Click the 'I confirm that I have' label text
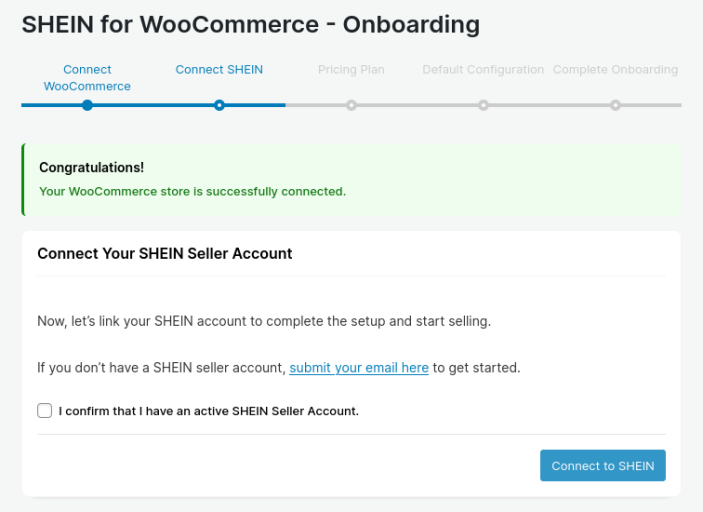The width and height of the screenshot is (703, 512). coord(208,411)
